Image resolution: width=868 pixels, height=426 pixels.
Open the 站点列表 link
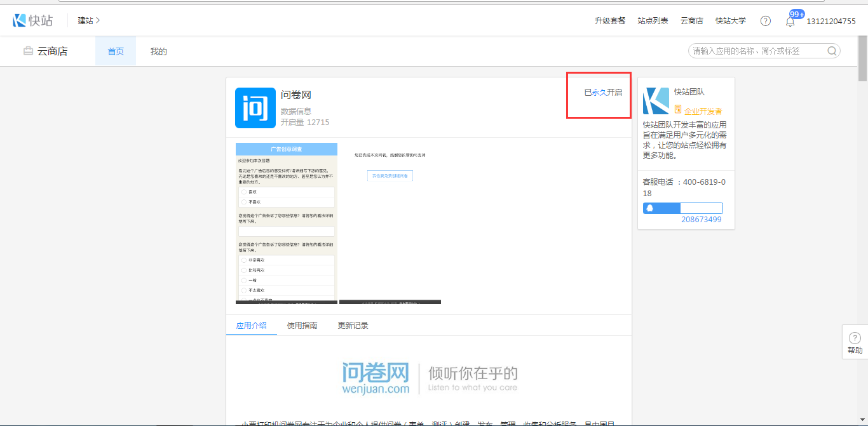point(653,21)
